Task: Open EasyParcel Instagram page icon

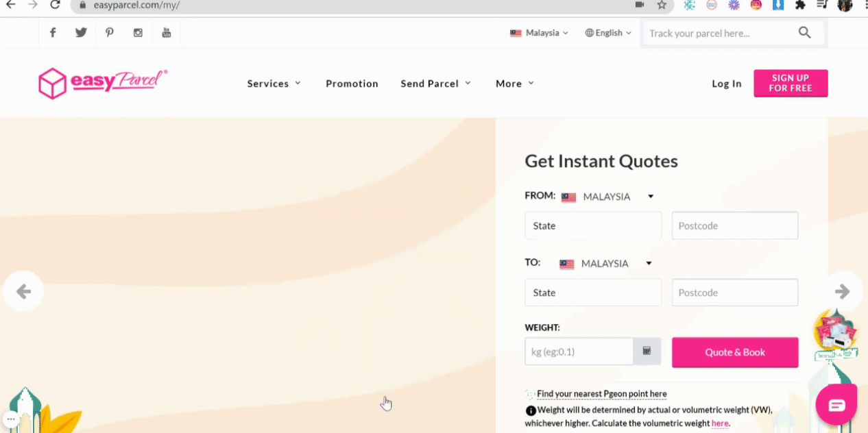Action: point(138,33)
